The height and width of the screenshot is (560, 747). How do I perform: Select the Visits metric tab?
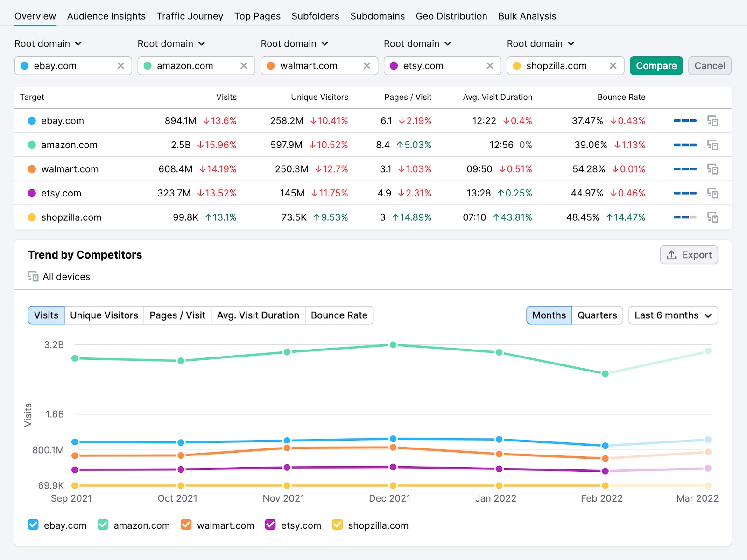point(46,315)
